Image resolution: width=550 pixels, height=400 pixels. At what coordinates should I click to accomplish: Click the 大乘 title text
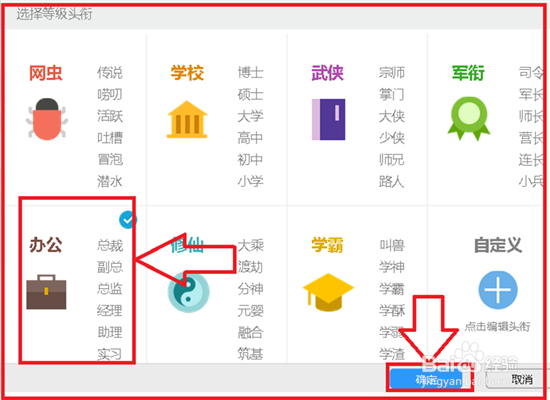pyautogui.click(x=250, y=245)
